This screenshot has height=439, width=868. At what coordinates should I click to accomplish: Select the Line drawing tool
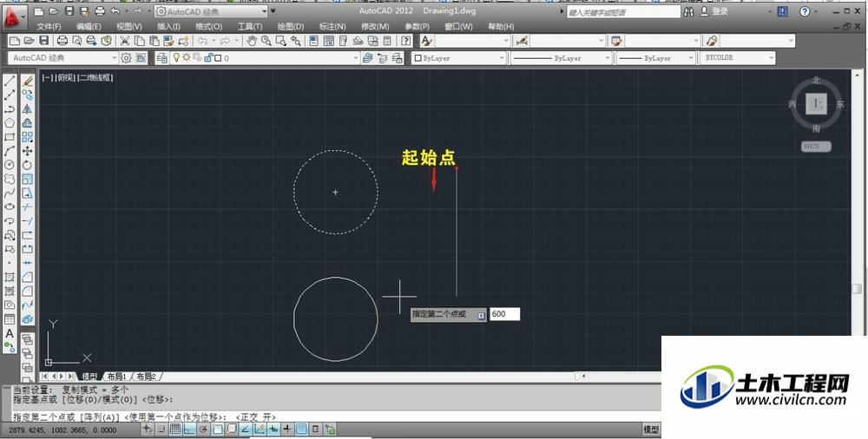point(10,81)
